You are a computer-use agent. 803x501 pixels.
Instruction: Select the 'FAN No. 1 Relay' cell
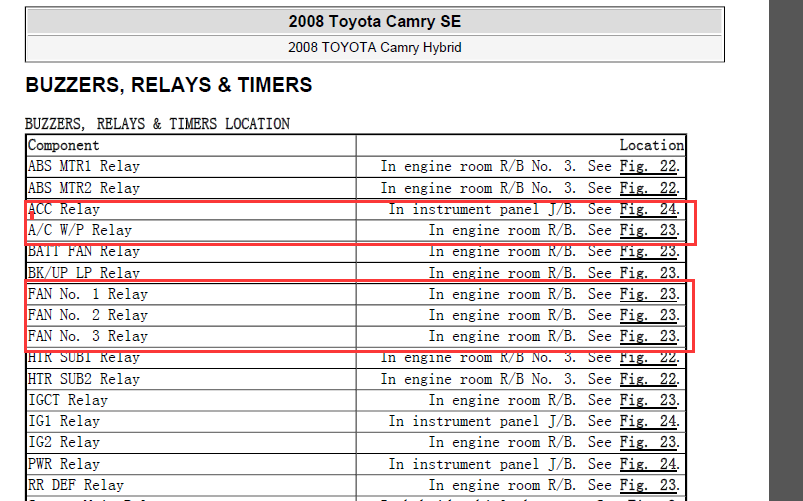(191, 295)
